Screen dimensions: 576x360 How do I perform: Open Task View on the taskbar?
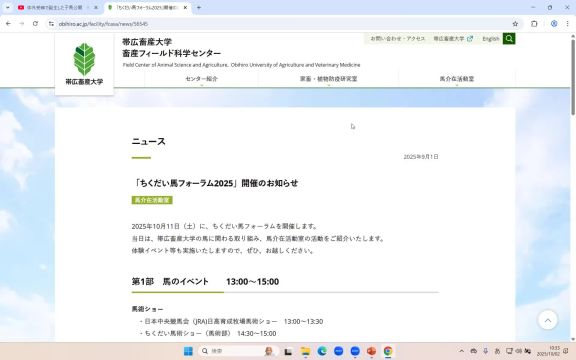click(x=288, y=351)
